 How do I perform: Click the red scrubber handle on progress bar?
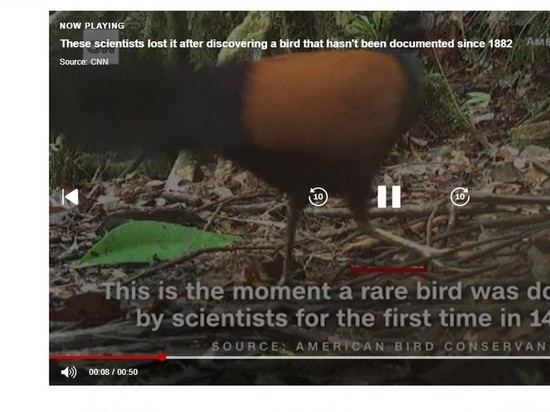[x=162, y=357]
